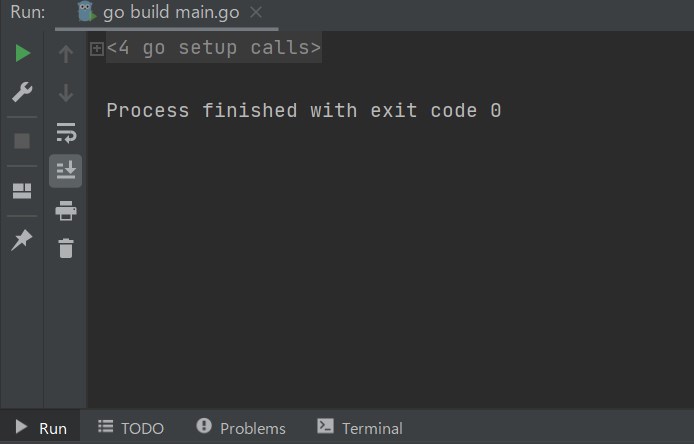Show the Problems tool window
694x444 pixels.
[x=241, y=428]
